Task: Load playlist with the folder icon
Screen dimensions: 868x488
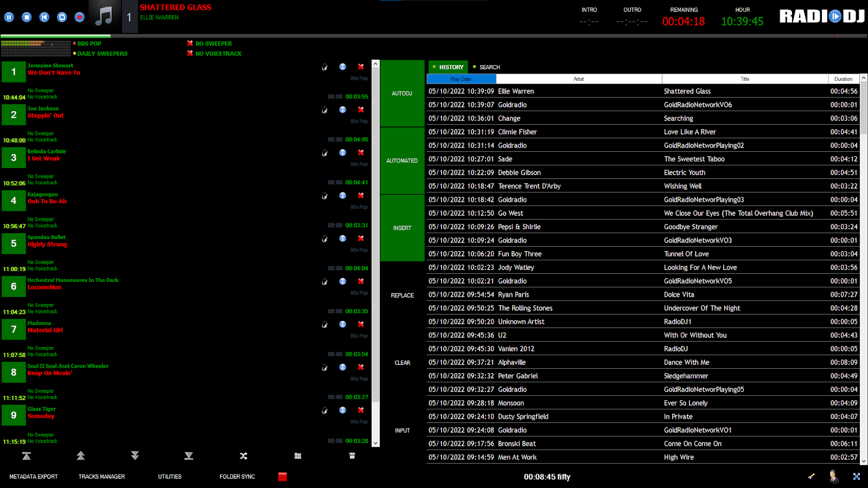Action: 298,456
